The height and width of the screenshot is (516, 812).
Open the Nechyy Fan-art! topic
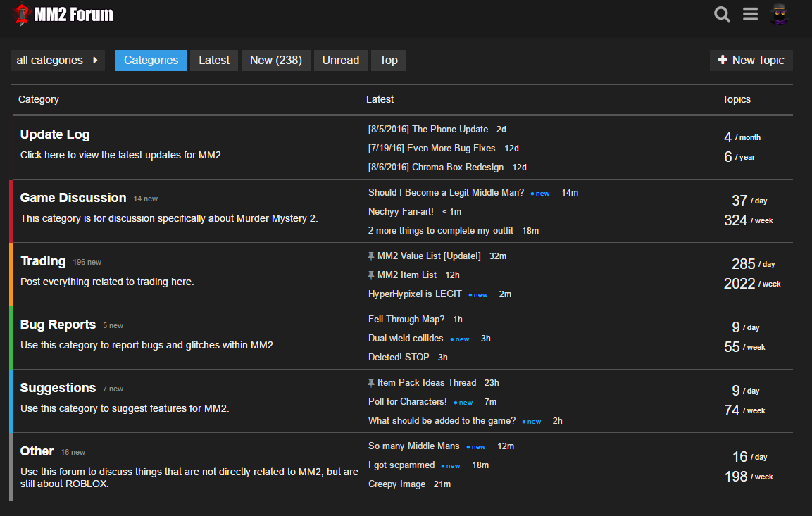coord(401,211)
